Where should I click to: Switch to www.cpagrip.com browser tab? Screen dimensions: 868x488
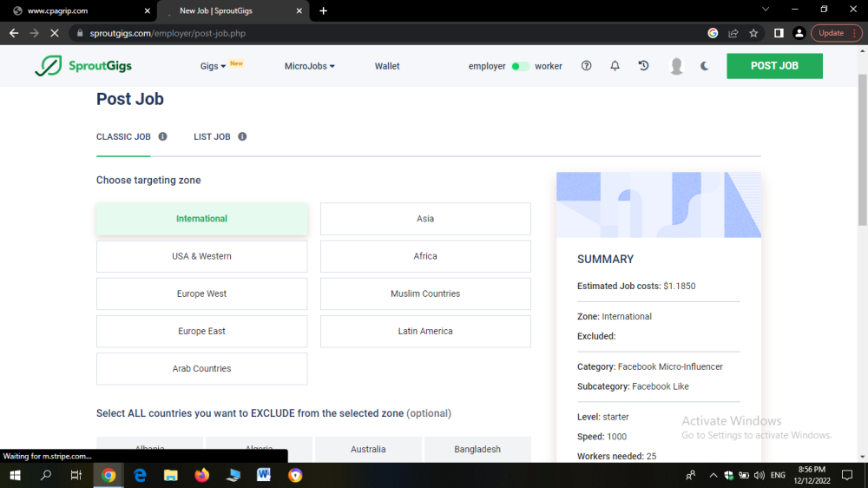point(77,10)
